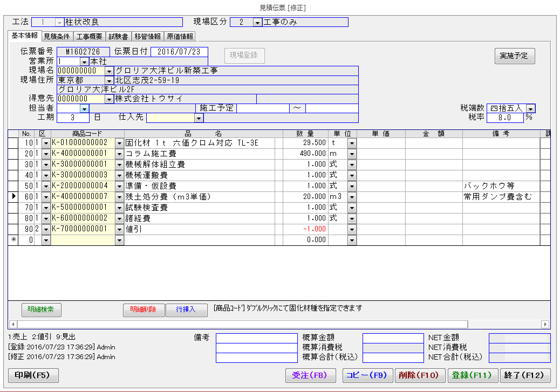Switch to the 見積条件 tab
Viewport: 560px width, 392px height.
click(57, 37)
